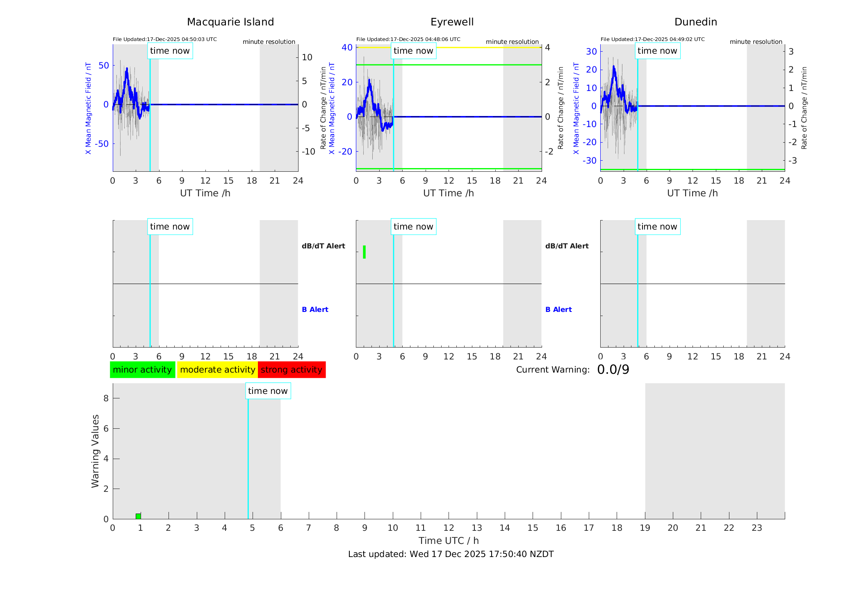Image resolution: width=868 pixels, height=589 pixels.
Task: Click the Warning Values axis label
Action: coord(95,451)
